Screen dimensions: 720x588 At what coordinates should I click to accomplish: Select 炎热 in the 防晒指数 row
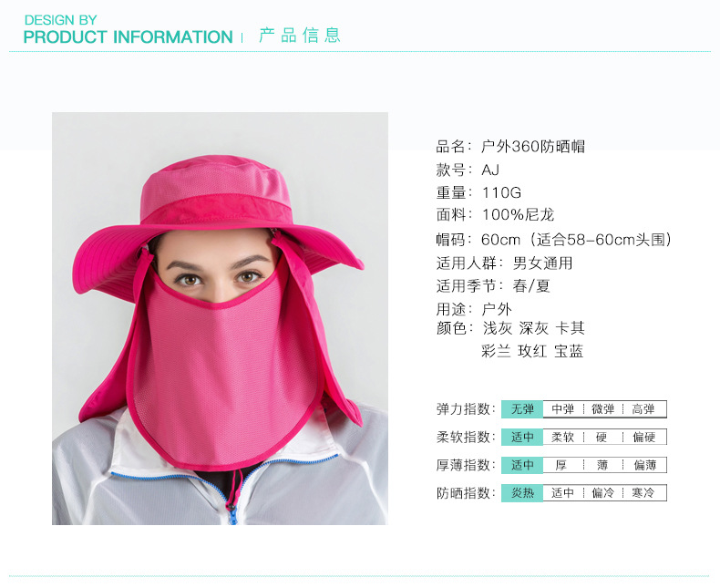[522, 493]
